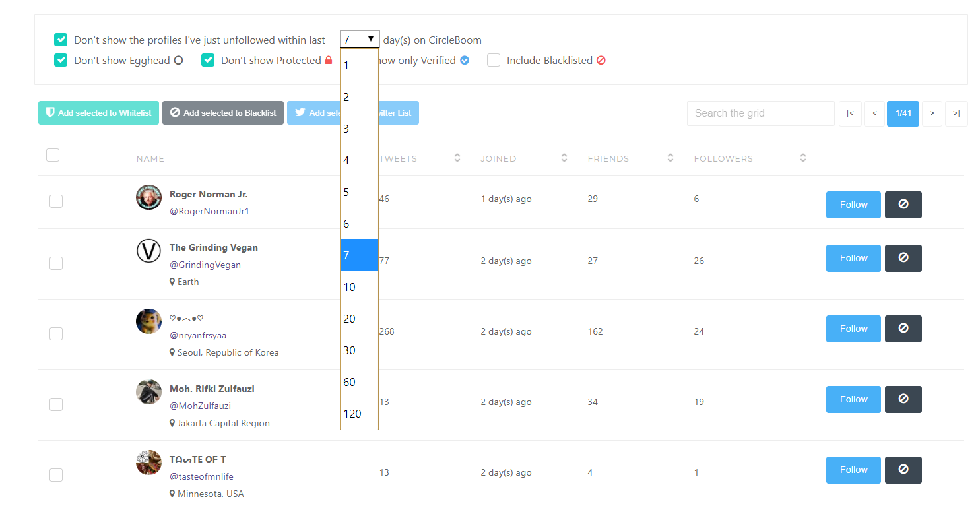Click the red lock icon next to Don't show Protected
This screenshot has width=980, height=512.
pyautogui.click(x=329, y=60)
